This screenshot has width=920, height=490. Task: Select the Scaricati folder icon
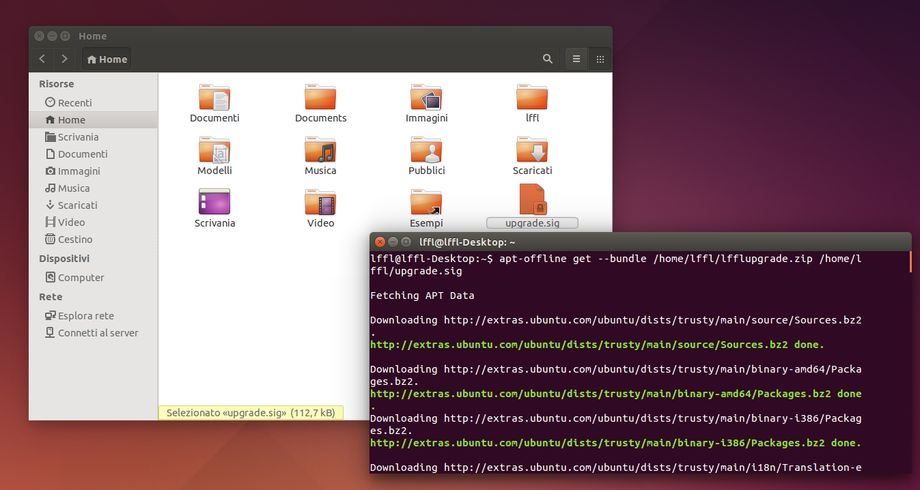[532, 151]
